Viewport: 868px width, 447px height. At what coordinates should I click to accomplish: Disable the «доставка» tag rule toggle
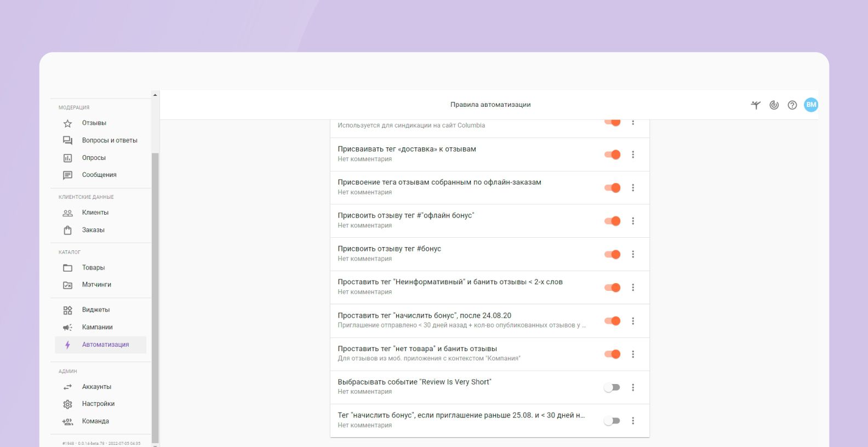click(612, 154)
